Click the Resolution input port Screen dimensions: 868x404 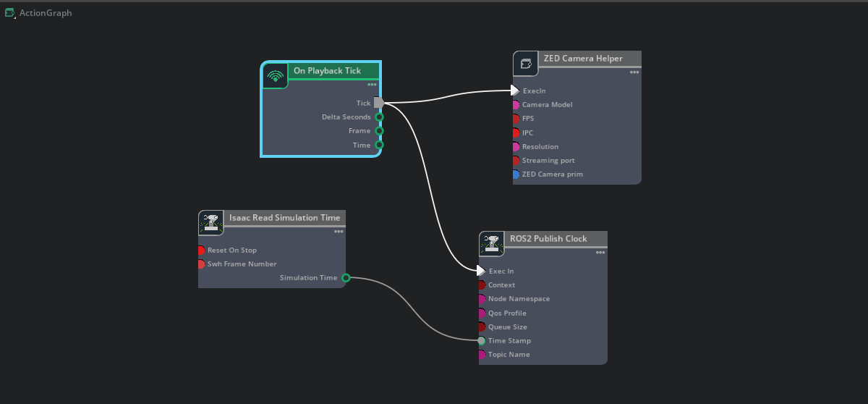coord(515,147)
